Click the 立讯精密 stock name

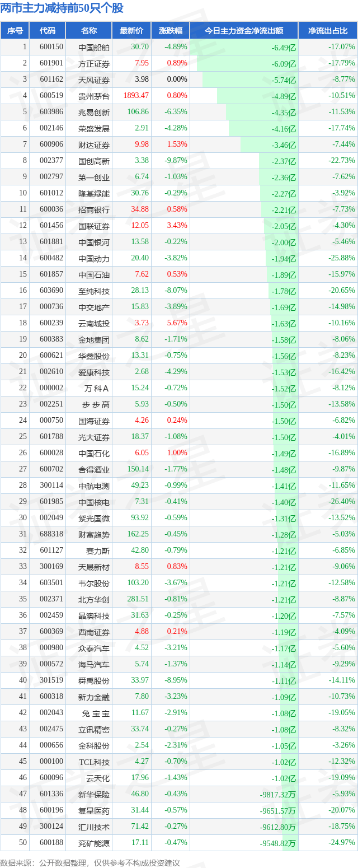94,729
